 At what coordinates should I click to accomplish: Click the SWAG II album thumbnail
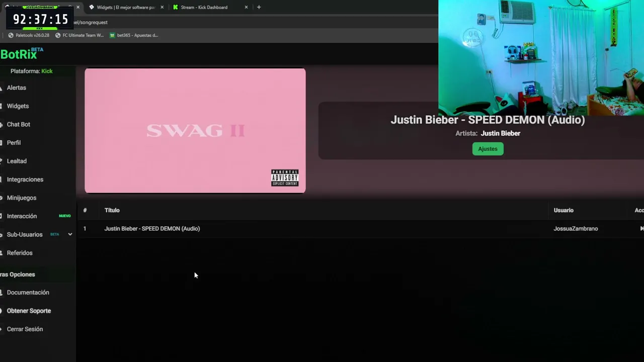[195, 131]
